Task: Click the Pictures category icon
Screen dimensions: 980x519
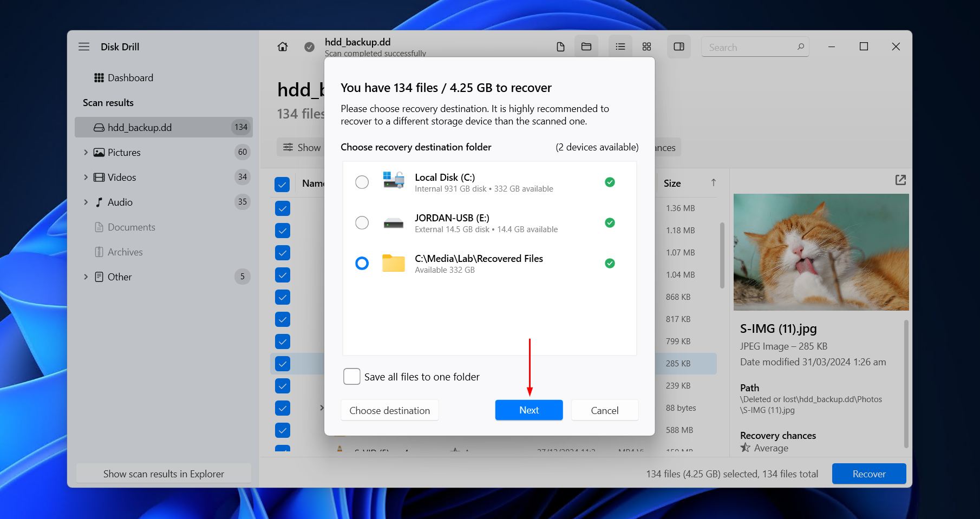Action: [x=99, y=152]
